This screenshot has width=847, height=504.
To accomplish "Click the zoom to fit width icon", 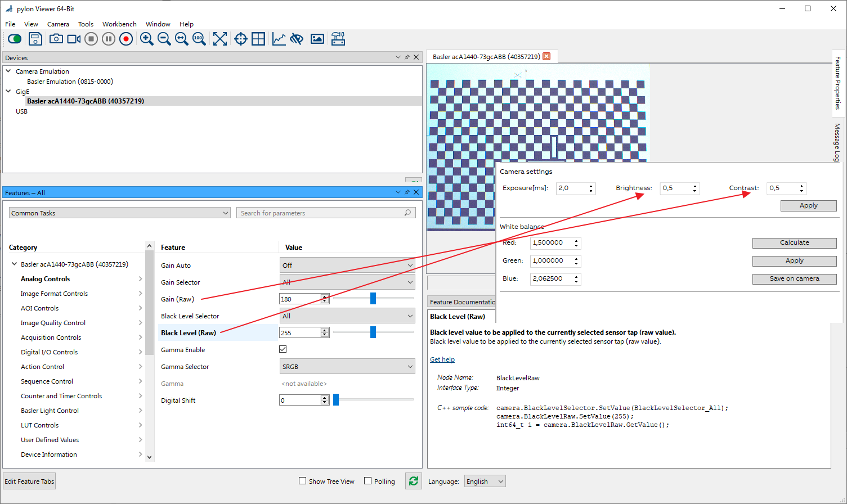I will tap(182, 39).
